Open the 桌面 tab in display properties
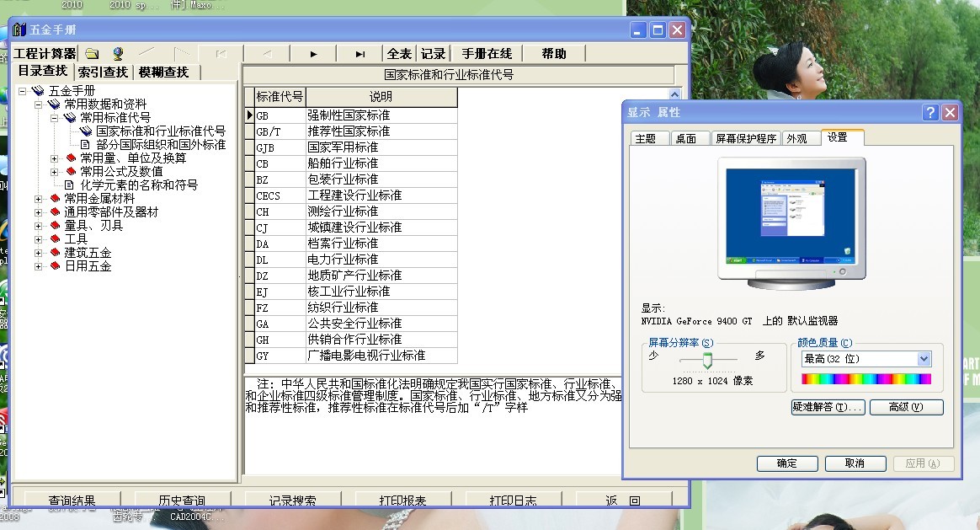This screenshot has width=980, height=530. pyautogui.click(x=690, y=138)
